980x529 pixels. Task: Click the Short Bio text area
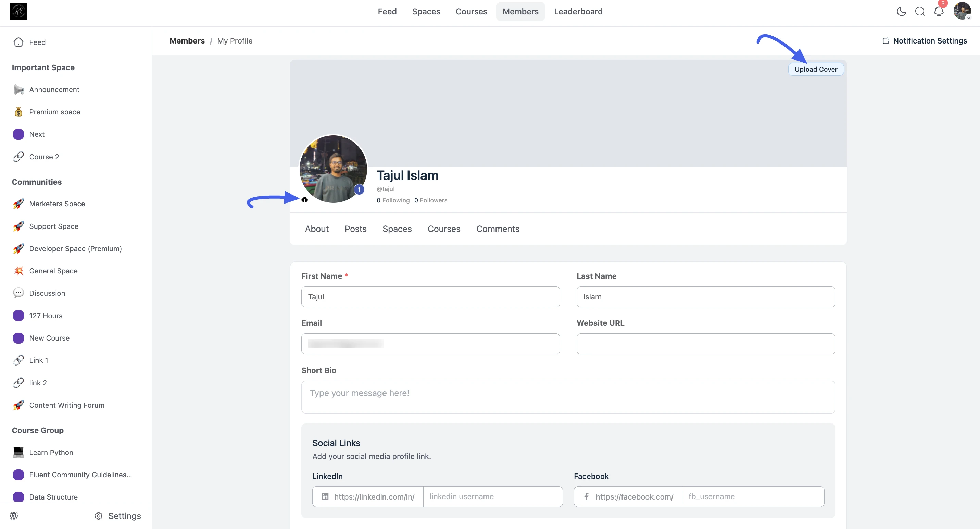tap(568, 397)
